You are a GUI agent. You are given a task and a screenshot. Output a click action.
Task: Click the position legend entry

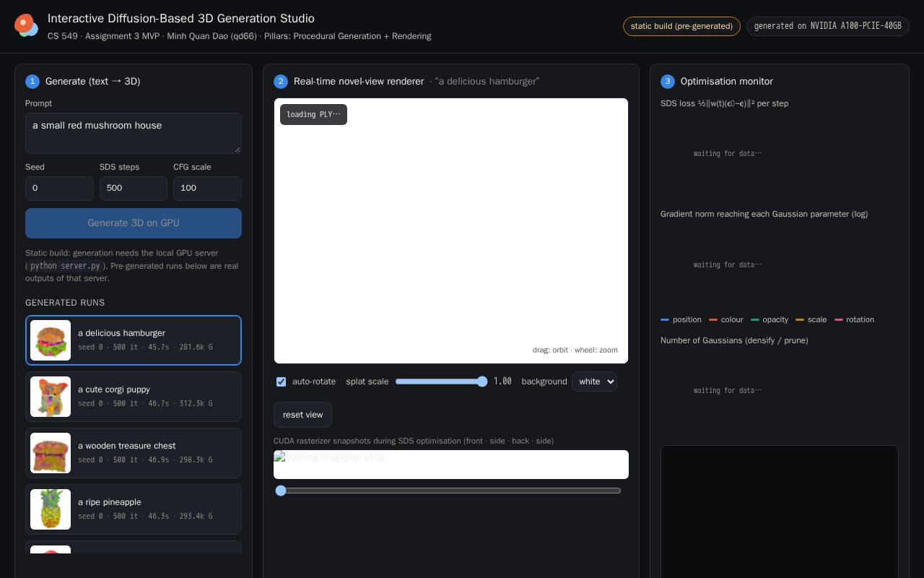(x=681, y=319)
